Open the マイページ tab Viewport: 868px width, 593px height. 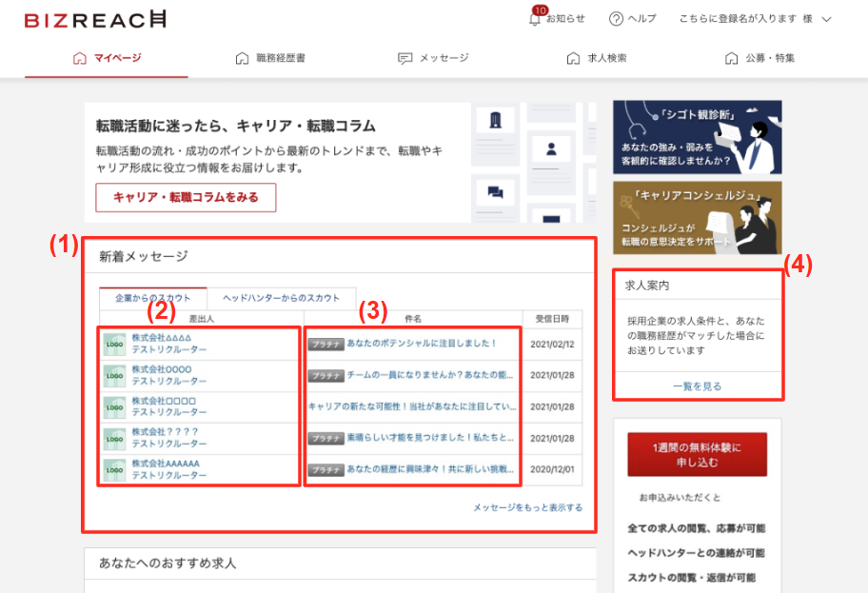click(x=107, y=58)
